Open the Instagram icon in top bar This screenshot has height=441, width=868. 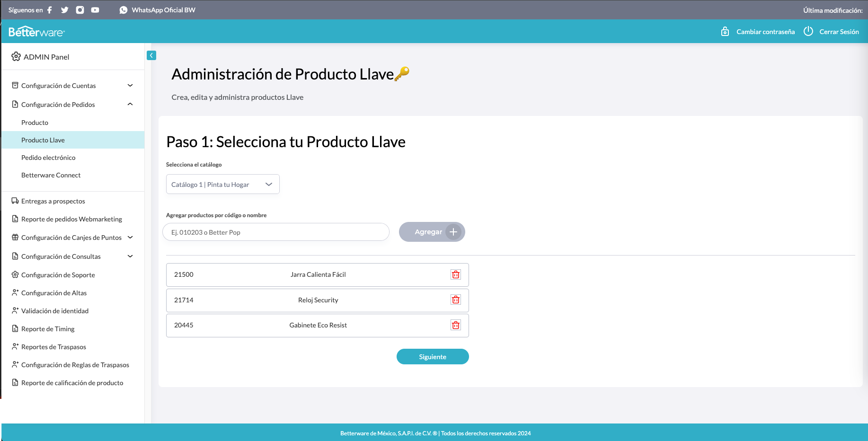coord(80,10)
